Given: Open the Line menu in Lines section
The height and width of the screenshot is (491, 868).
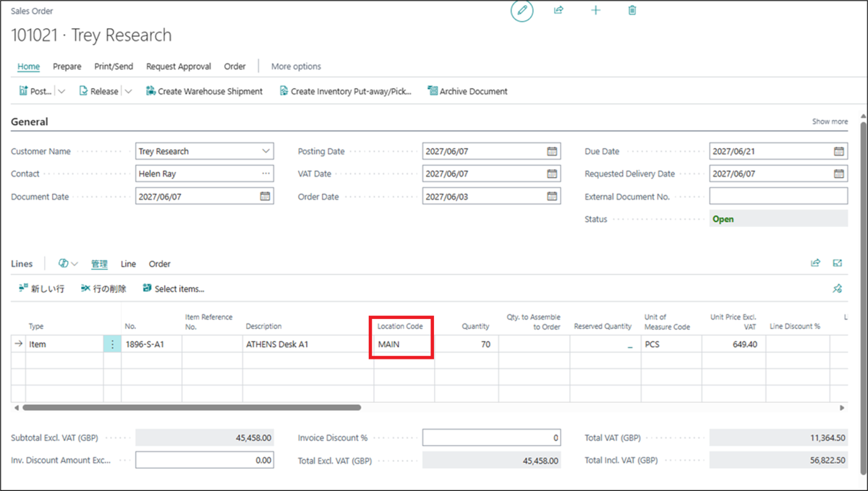Looking at the screenshot, I should [128, 264].
